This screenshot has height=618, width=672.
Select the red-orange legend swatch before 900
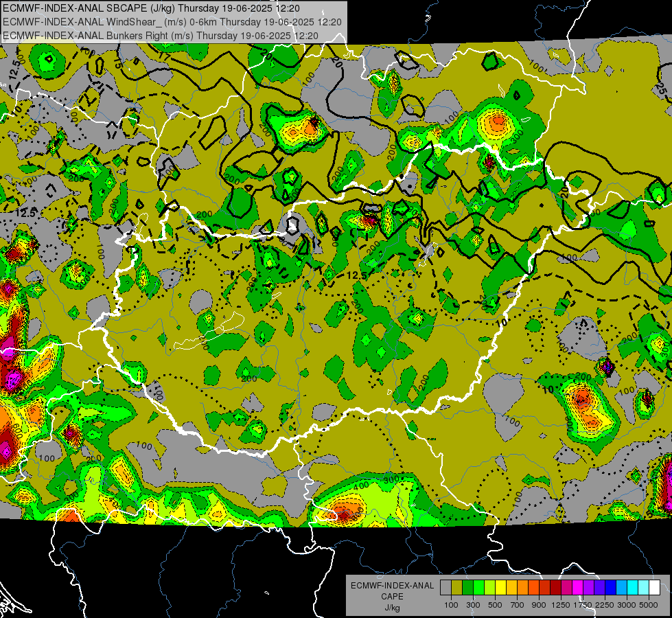(x=533, y=588)
